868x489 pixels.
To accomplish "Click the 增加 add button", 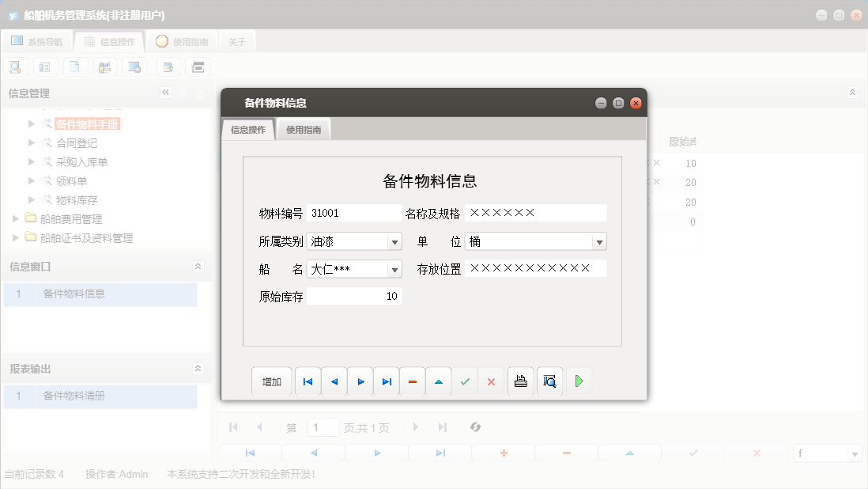I will (271, 381).
